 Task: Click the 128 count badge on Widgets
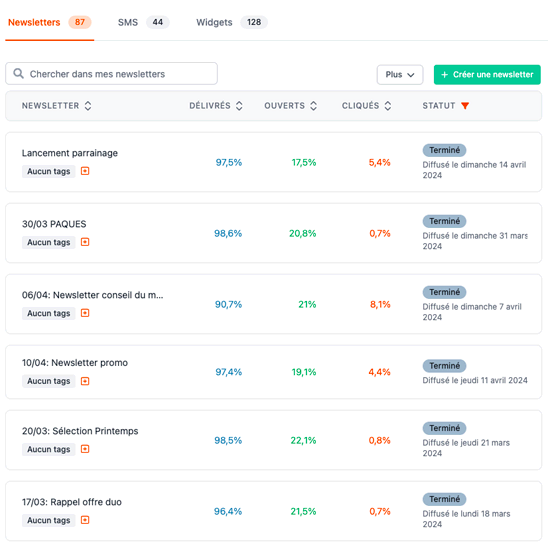(254, 22)
